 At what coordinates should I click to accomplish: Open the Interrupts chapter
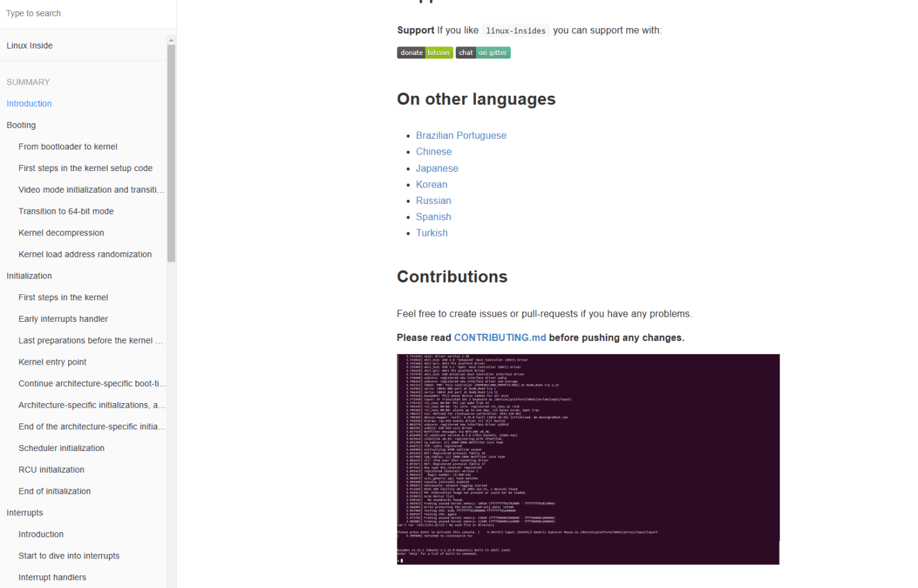tap(25, 513)
